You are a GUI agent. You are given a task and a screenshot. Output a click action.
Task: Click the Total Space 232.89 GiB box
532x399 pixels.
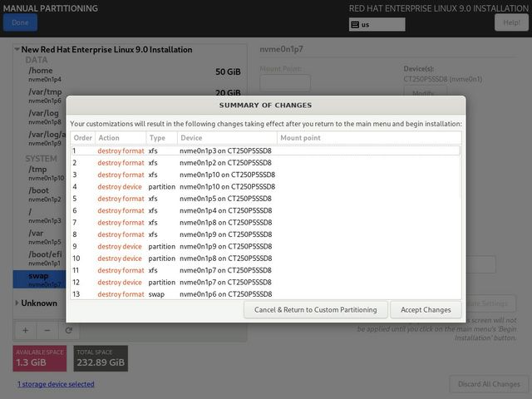point(101,358)
